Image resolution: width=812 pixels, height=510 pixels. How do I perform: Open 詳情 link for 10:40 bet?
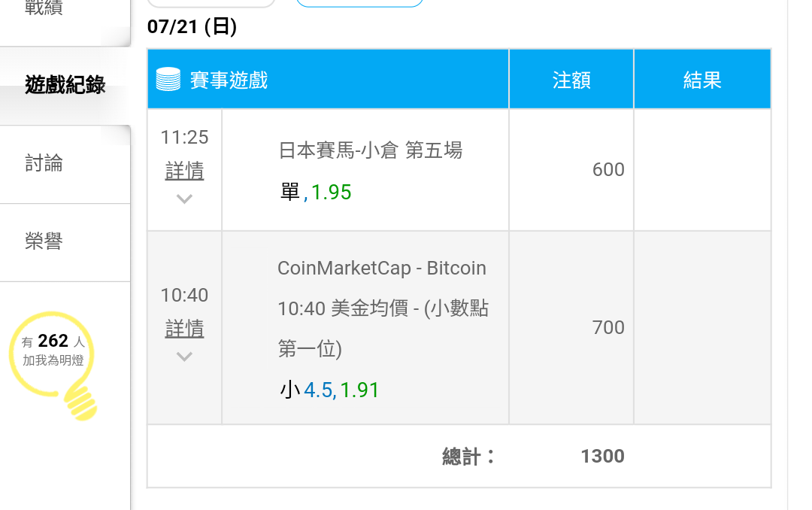click(x=184, y=329)
